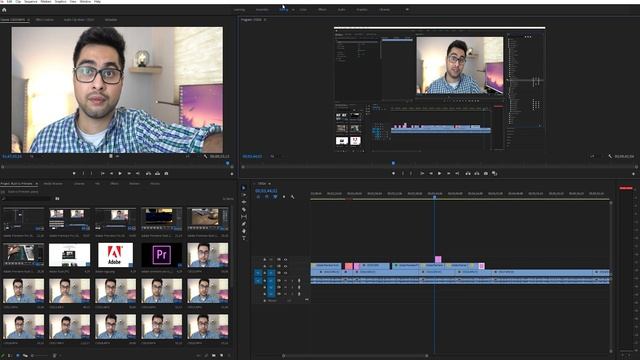Select the Pen tool
The image size is (640, 360).
(x=244, y=224)
